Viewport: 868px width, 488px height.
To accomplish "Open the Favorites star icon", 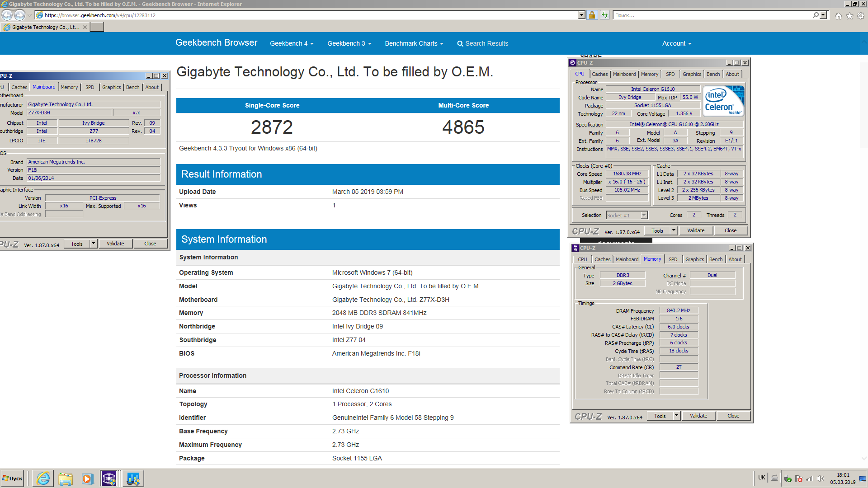I will point(849,16).
